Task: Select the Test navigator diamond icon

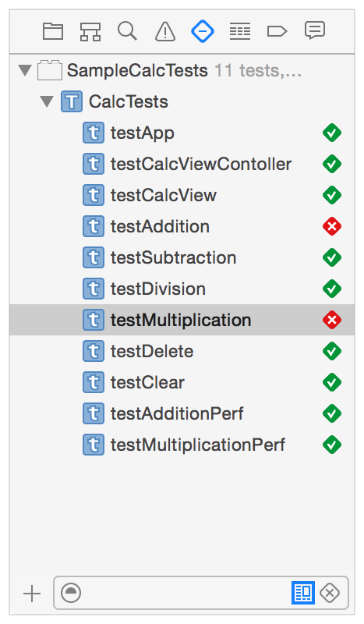Action: point(203,31)
